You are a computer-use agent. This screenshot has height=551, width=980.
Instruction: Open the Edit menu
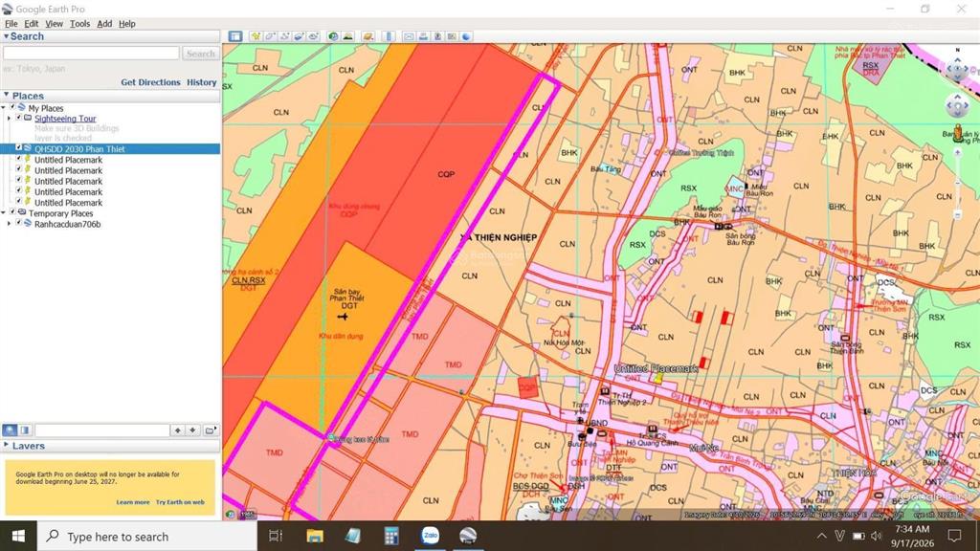pos(32,24)
